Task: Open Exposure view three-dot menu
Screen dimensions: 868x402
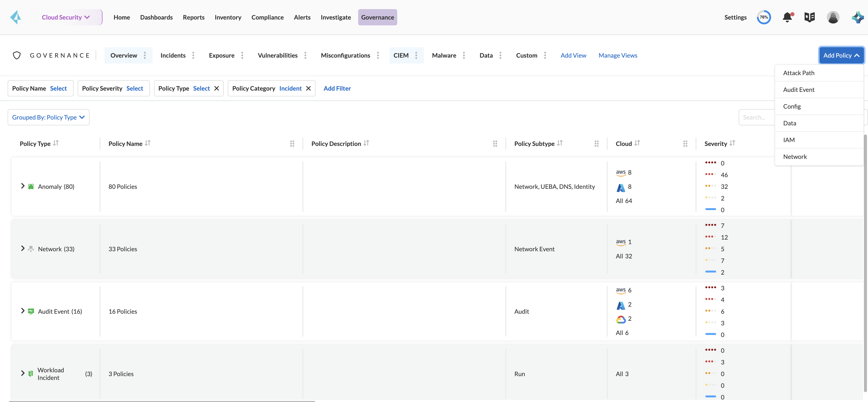Action: click(x=242, y=55)
